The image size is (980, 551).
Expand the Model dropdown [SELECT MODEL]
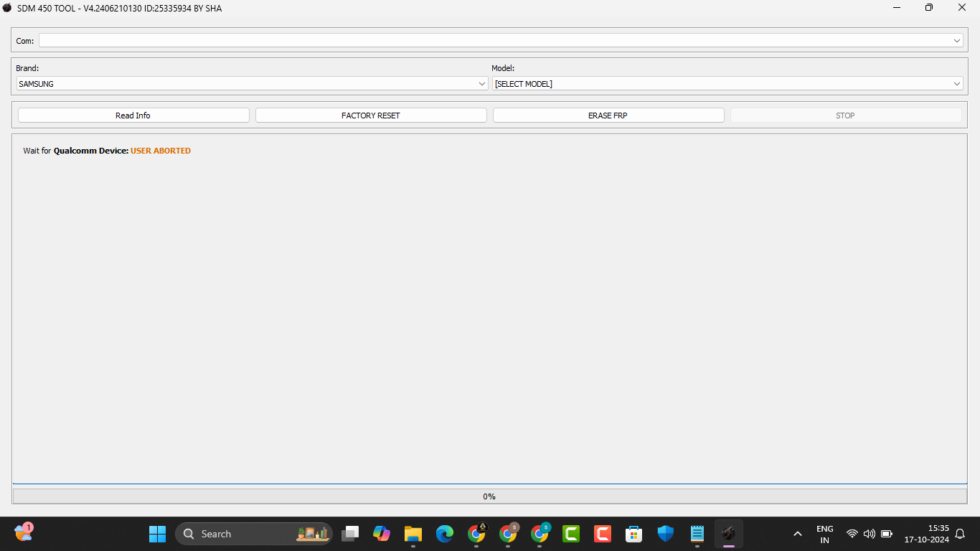tap(727, 84)
